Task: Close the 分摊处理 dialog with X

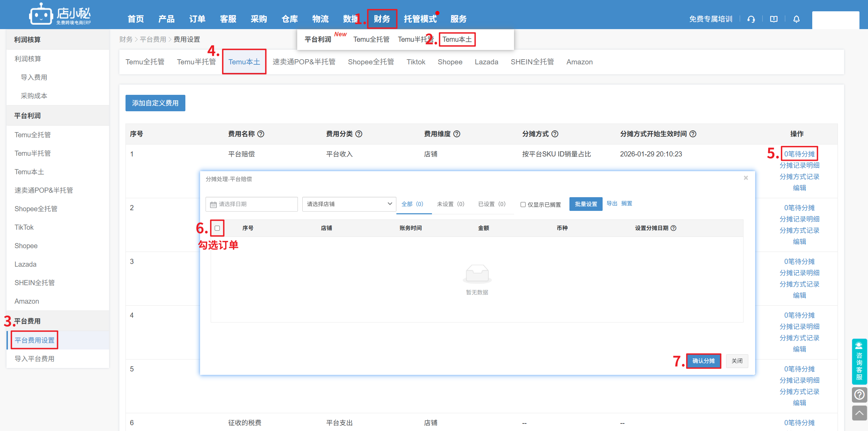Action: tap(746, 178)
